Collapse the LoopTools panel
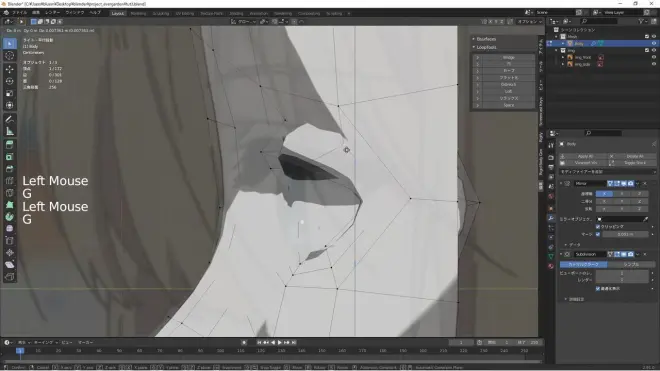 [474, 47]
